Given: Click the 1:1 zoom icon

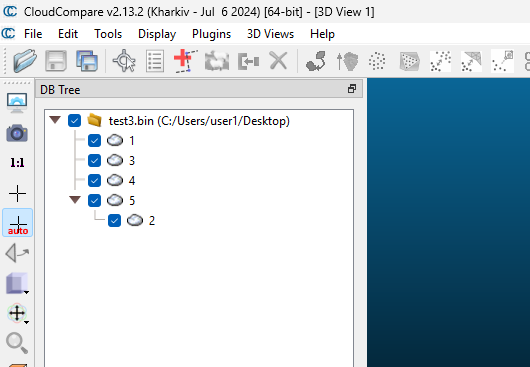Looking at the screenshot, I should [x=17, y=163].
